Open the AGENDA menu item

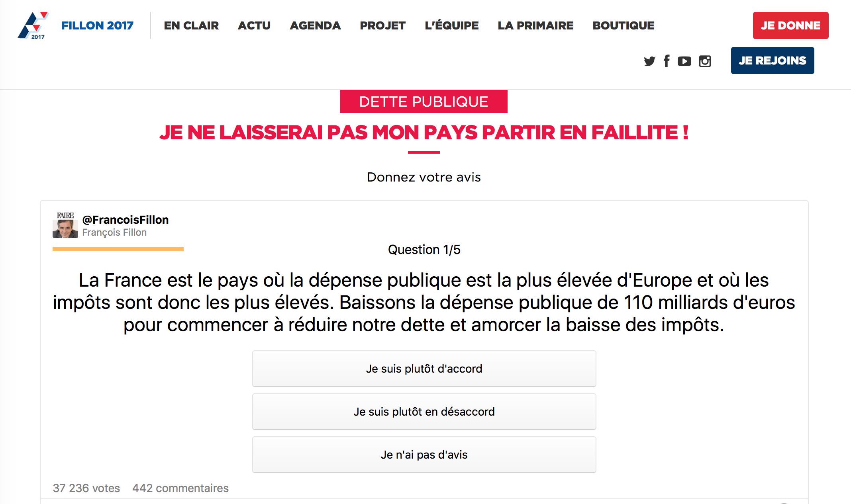point(315,25)
